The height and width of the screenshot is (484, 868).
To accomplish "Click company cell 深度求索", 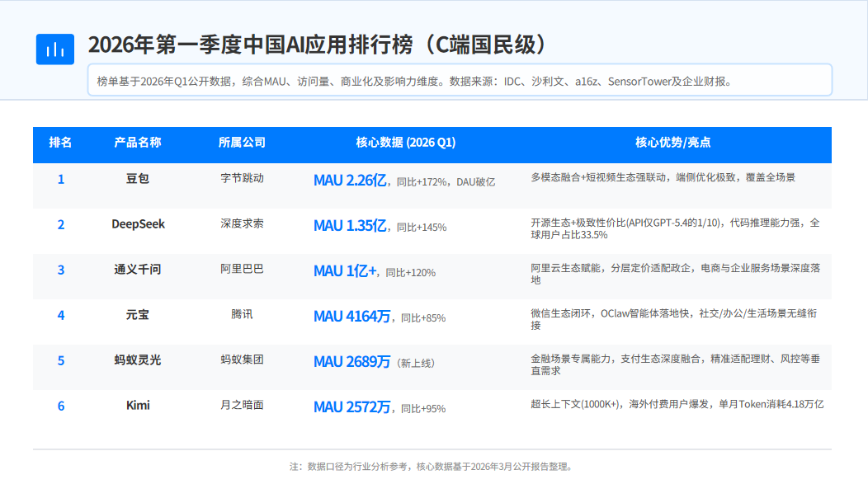I will click(242, 223).
